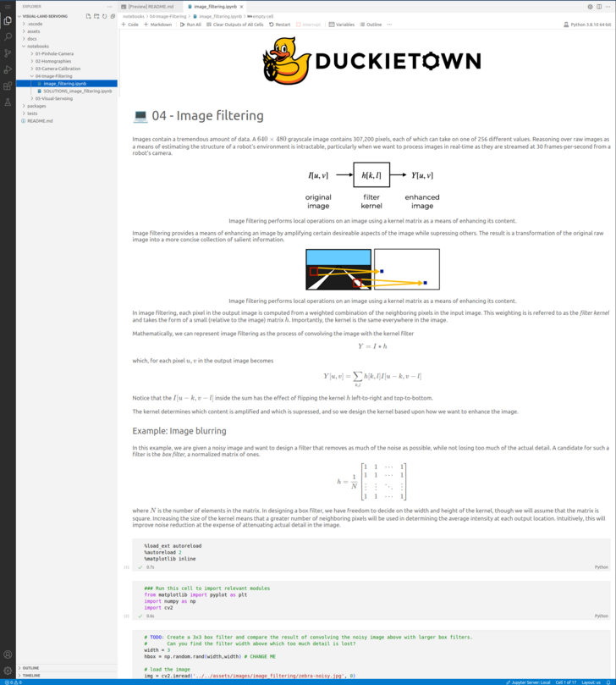
Task: Open the Search view in activity bar
Action: click(8, 37)
